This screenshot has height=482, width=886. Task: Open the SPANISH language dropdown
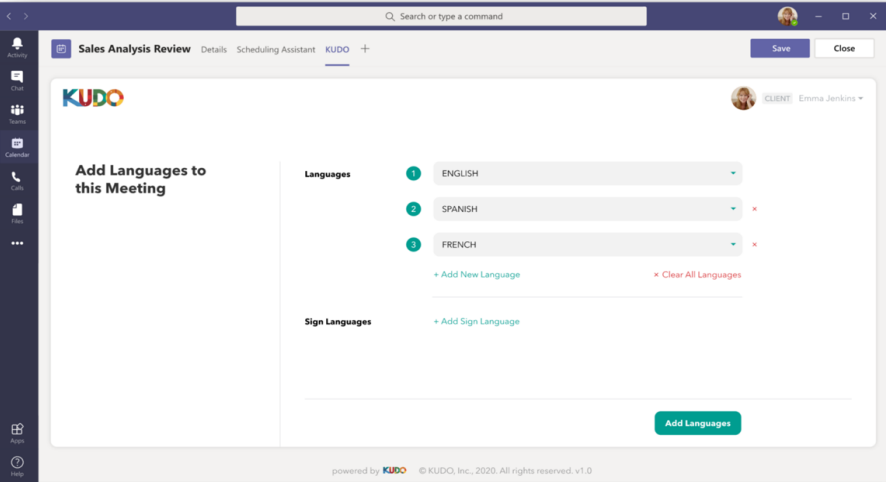pyautogui.click(x=588, y=209)
